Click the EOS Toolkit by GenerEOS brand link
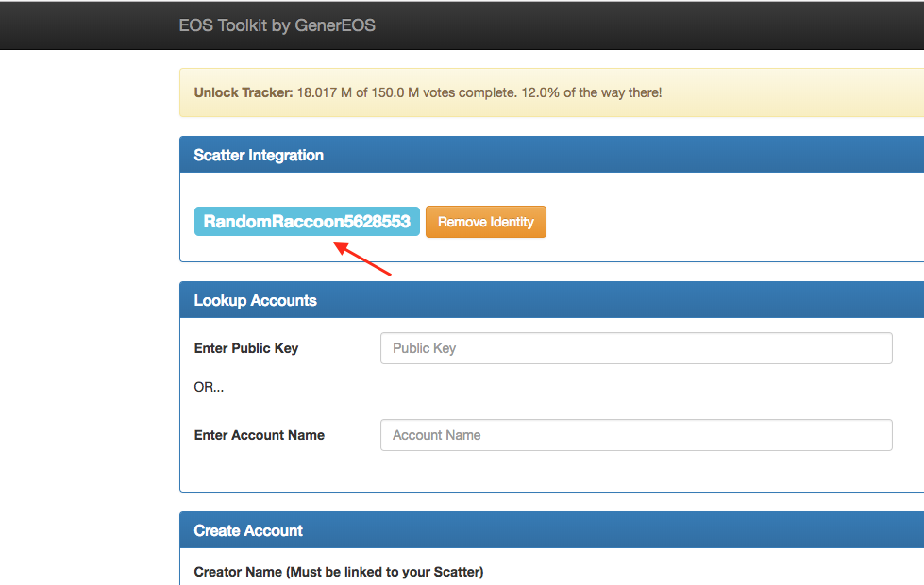The width and height of the screenshot is (924, 585). click(x=277, y=25)
